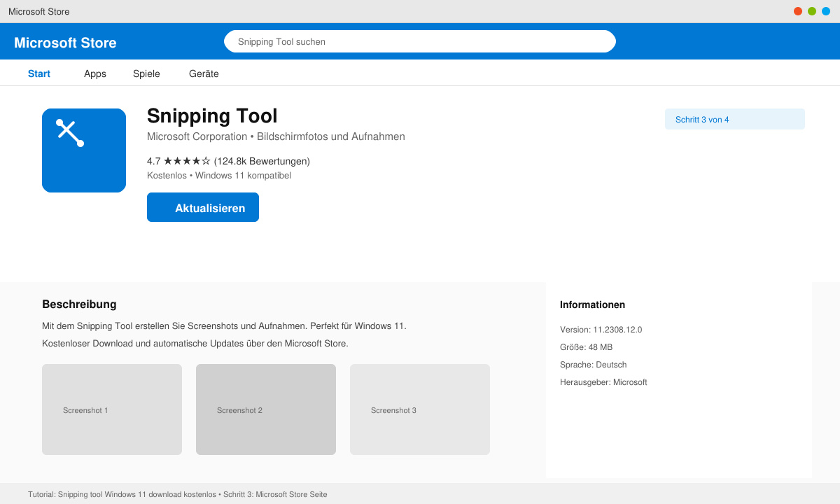The width and height of the screenshot is (840, 504).
Task: Open the Start tab
Action: (x=39, y=73)
